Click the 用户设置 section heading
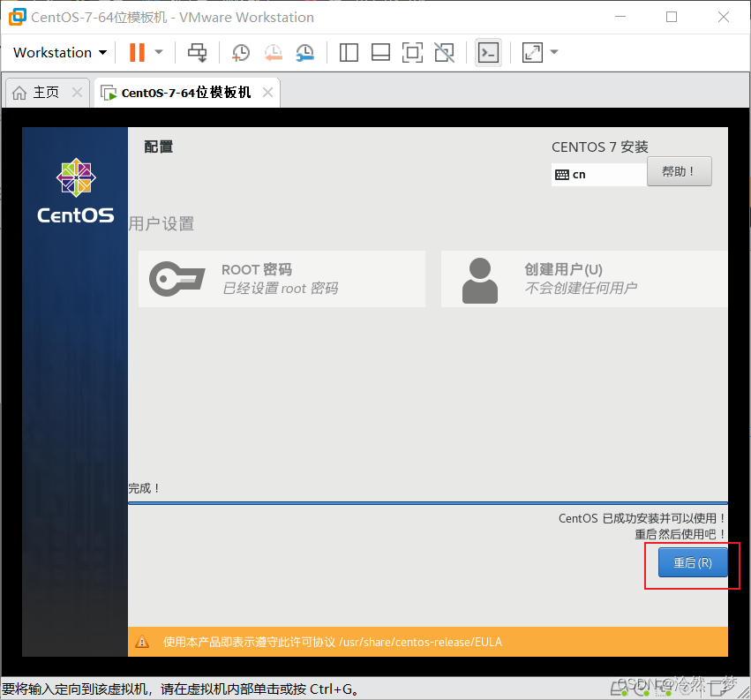The width and height of the screenshot is (751, 700). point(161,223)
